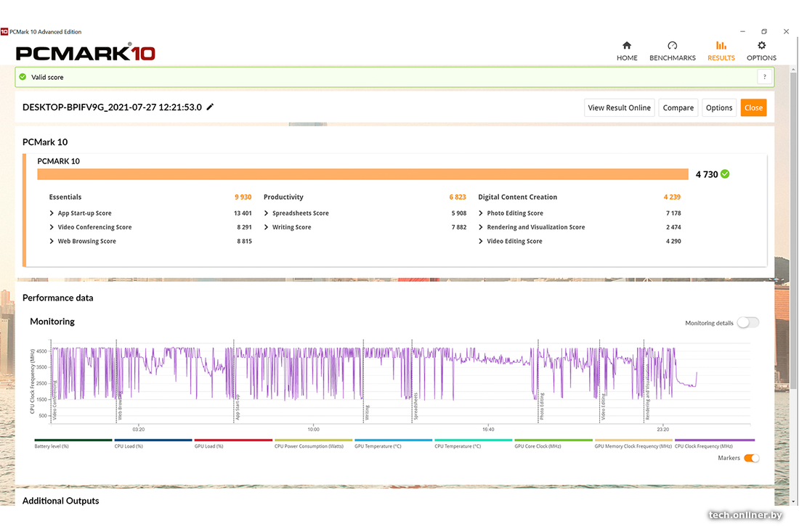The height and width of the screenshot is (532, 799).
Task: Close the result with orange Close button
Action: (753, 107)
